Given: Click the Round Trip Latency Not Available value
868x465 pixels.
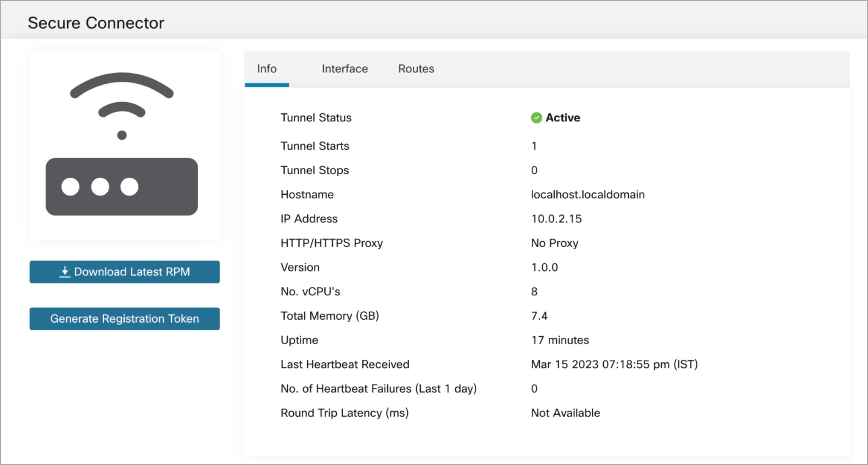Looking at the screenshot, I should (x=565, y=412).
